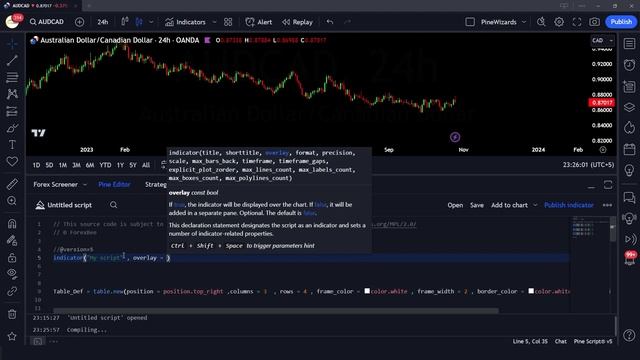
Task: Enter fullscreen mode
Action: (x=577, y=22)
